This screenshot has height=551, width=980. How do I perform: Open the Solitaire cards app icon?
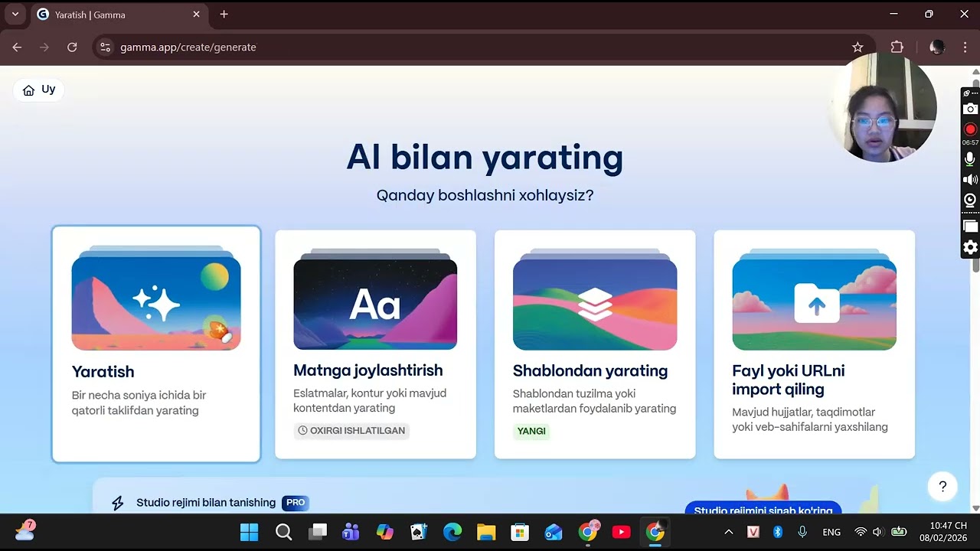419,532
